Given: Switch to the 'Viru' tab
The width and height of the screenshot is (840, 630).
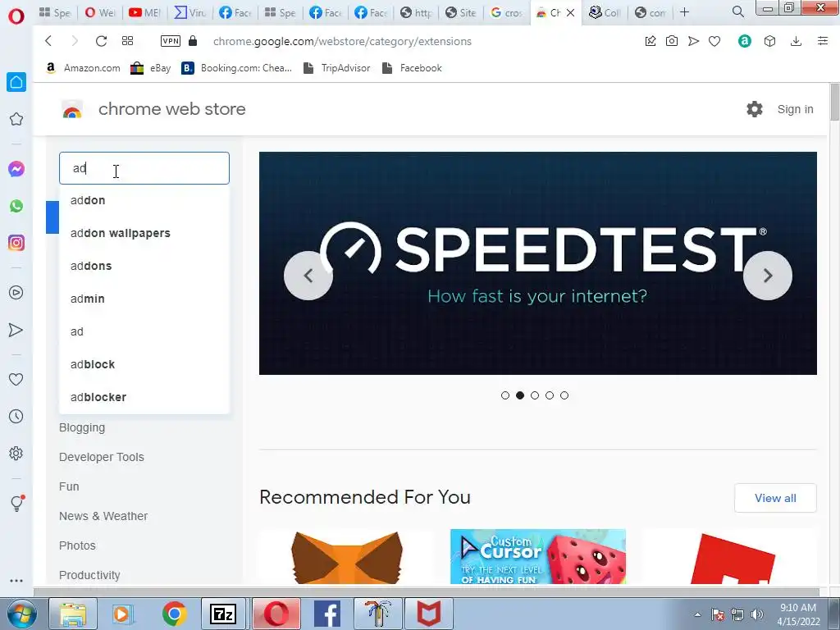Looking at the screenshot, I should pos(190,12).
